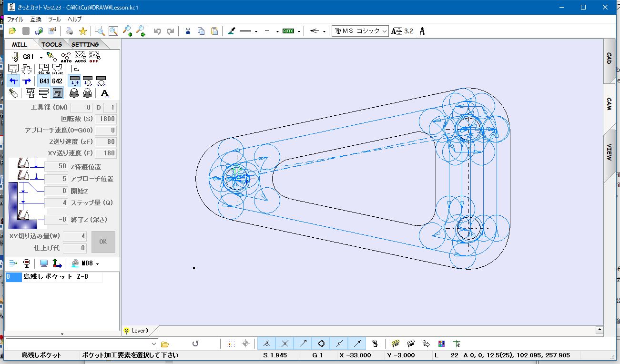The image size is (620, 364).
Task: Expand the operation list with bottom arrow
Action: point(62,334)
